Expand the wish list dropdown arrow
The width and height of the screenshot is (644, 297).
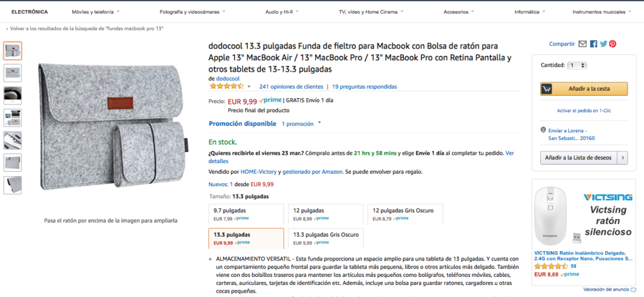tap(623, 157)
